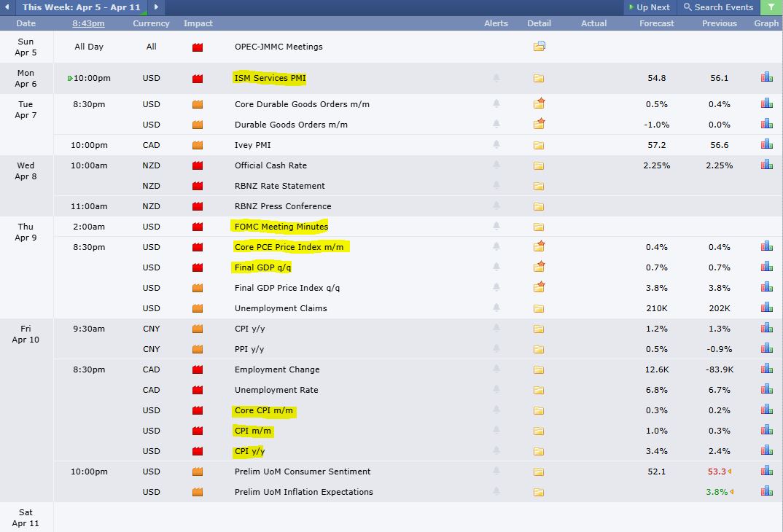Open the filter icon in header
This screenshot has height=532, width=783.
771,7
